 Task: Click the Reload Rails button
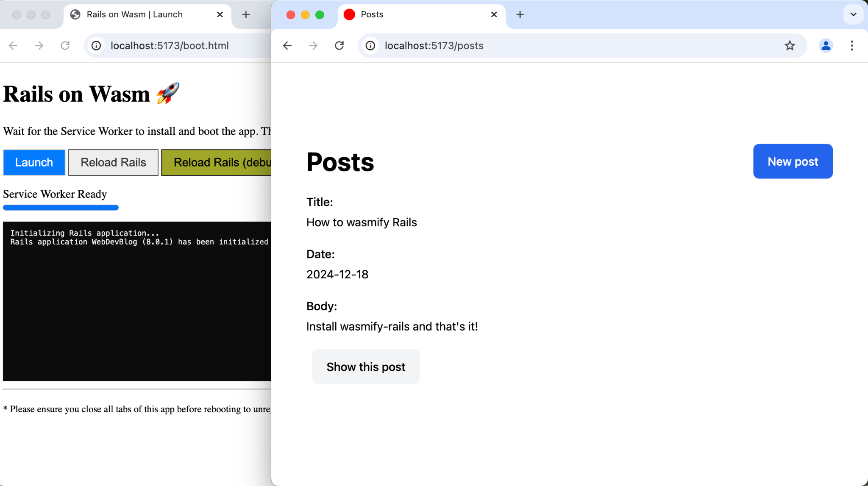[x=113, y=162]
